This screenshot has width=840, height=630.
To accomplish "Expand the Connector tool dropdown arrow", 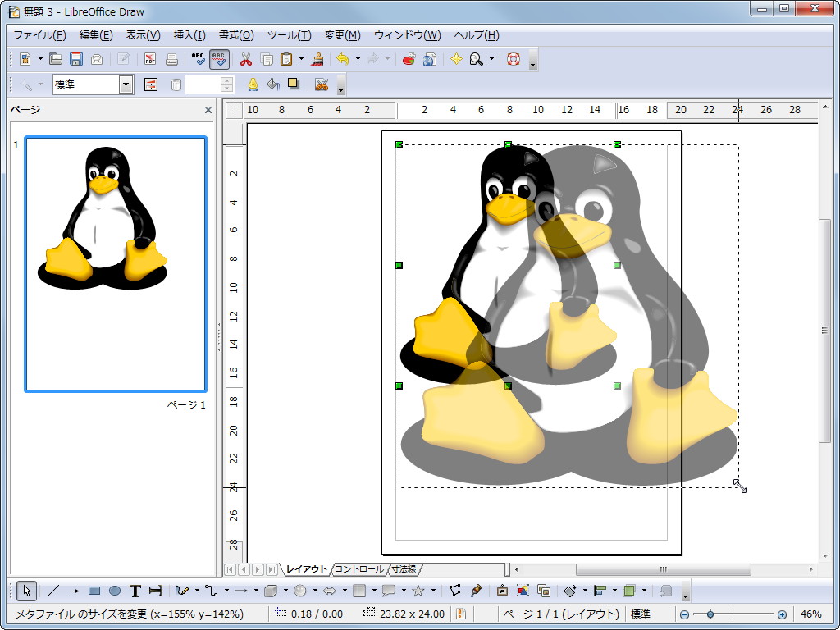I will (226, 591).
